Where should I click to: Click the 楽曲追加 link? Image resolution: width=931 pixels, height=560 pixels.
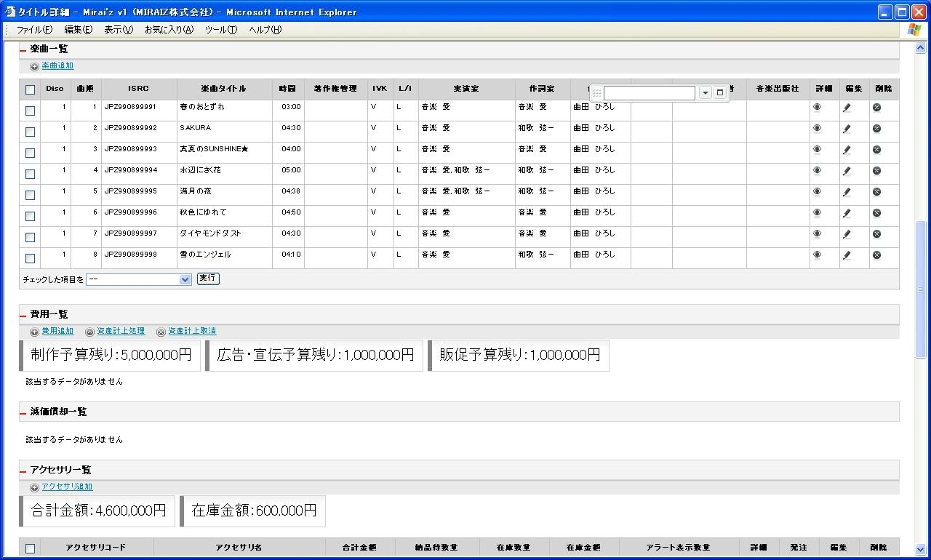(x=57, y=66)
